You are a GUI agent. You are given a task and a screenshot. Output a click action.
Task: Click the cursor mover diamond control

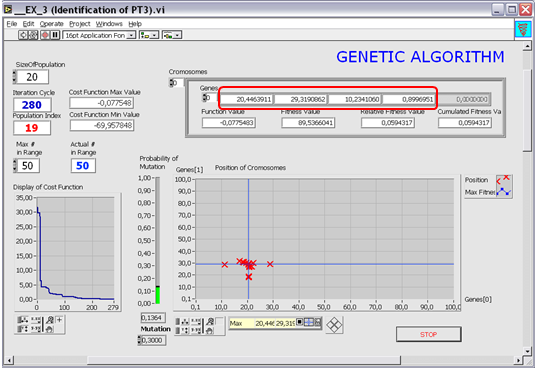click(334, 325)
